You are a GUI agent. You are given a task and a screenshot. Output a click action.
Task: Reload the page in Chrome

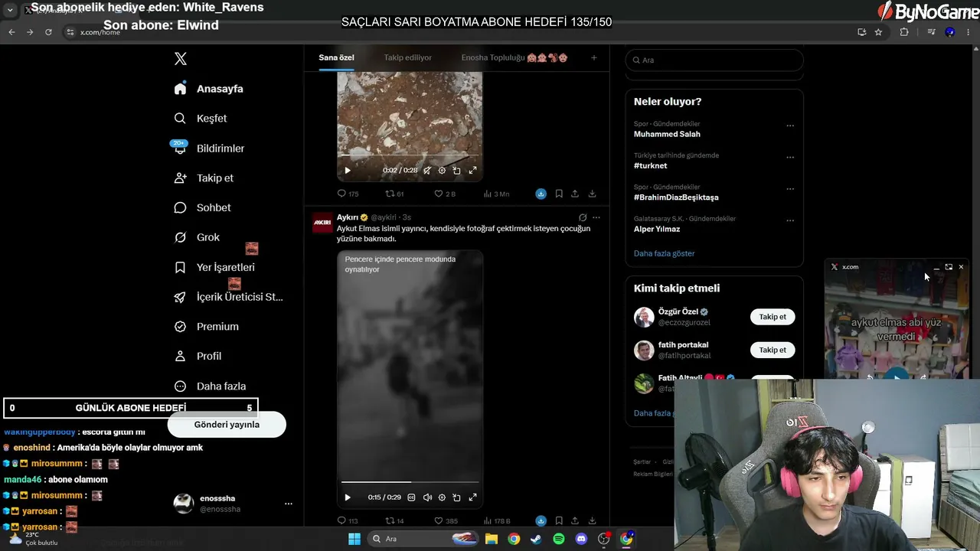point(48,32)
